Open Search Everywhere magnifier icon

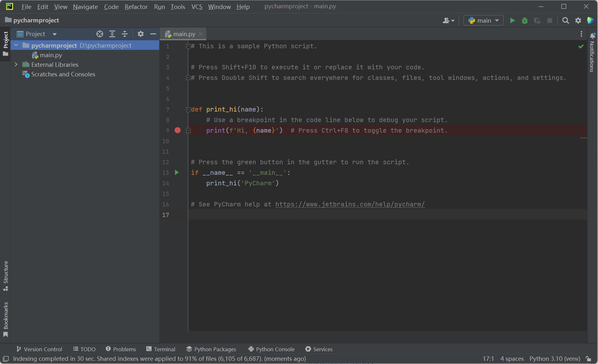(565, 20)
